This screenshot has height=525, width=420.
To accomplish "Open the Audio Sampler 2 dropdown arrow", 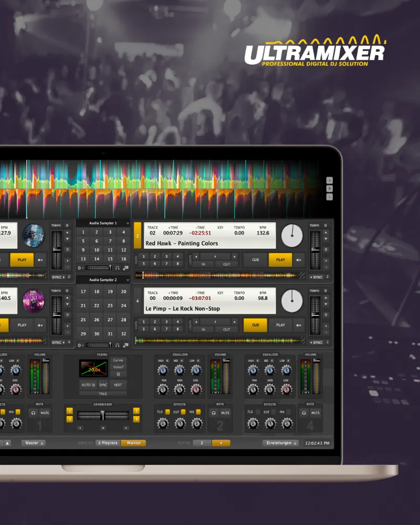I will point(128,280).
